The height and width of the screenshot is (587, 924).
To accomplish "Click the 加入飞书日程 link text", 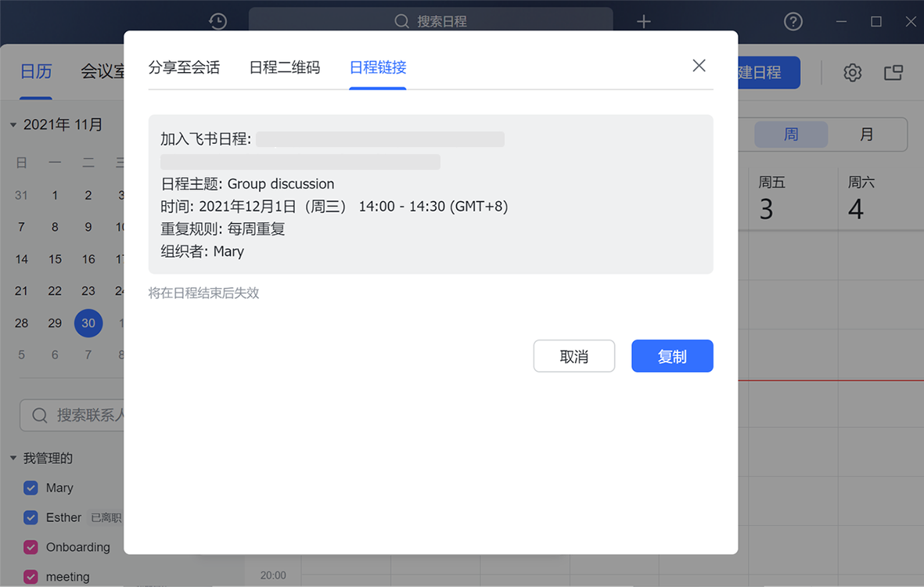I will click(x=206, y=139).
